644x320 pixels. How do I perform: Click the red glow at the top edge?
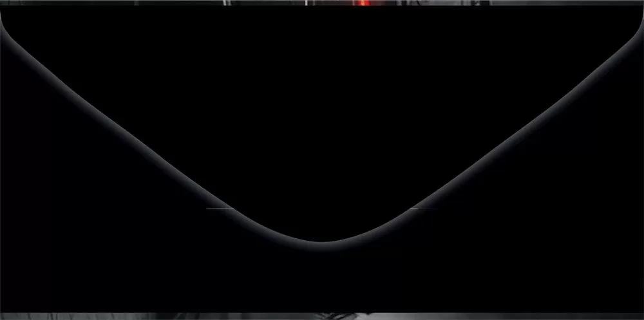pos(364,3)
